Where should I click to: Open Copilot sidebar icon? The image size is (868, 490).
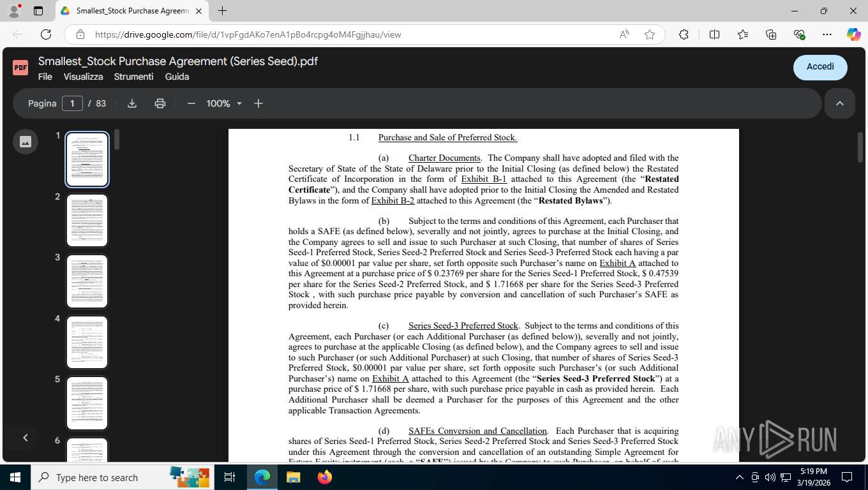pos(854,34)
